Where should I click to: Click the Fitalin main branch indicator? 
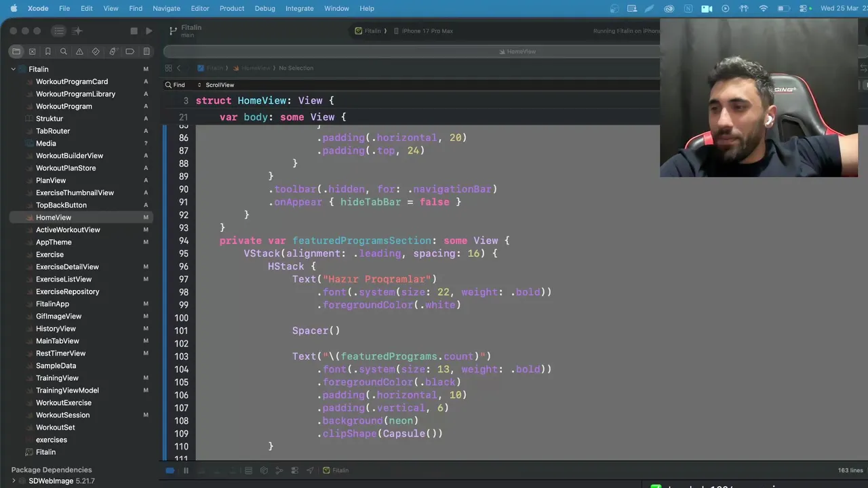185,31
